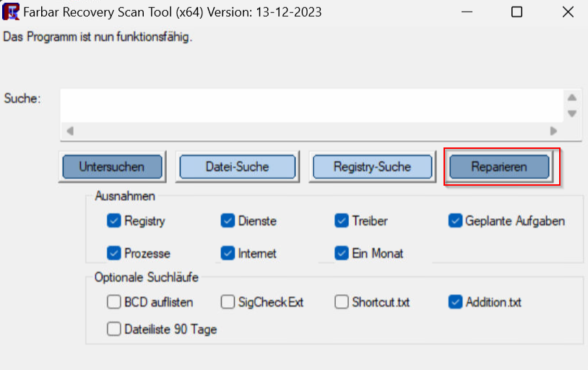Uncheck Geplante Aufgaben option
Image resolution: width=588 pixels, height=370 pixels.
(455, 221)
